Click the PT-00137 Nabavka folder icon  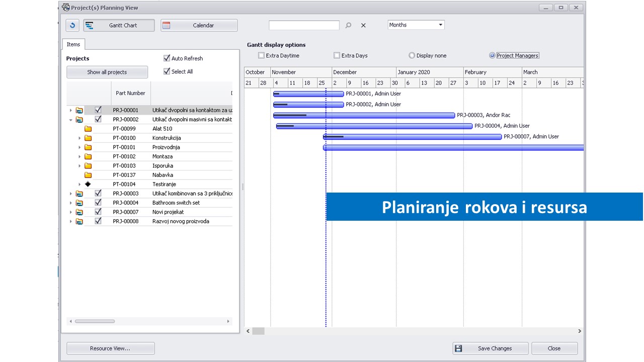point(88,175)
